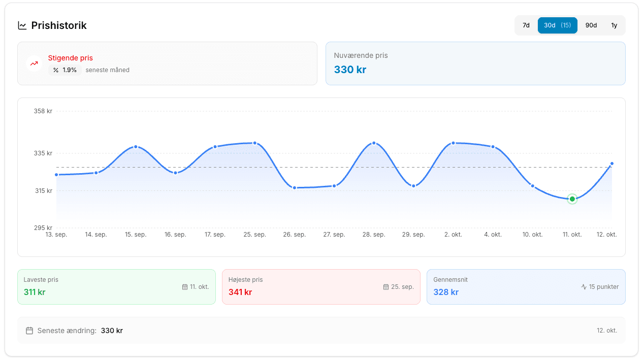Click the Prishistorik chart icon in header
This screenshot has height=361, width=644.
click(x=22, y=25)
